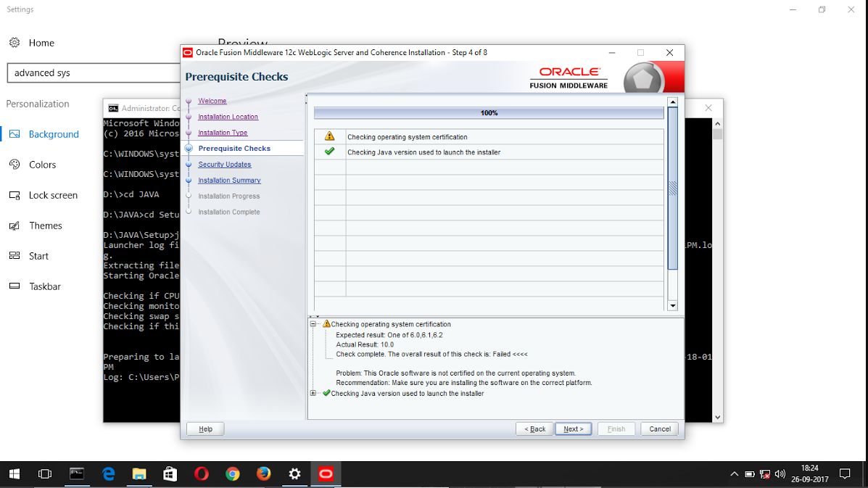
Task: Click the warning icon in operating system certification row
Action: [329, 136]
